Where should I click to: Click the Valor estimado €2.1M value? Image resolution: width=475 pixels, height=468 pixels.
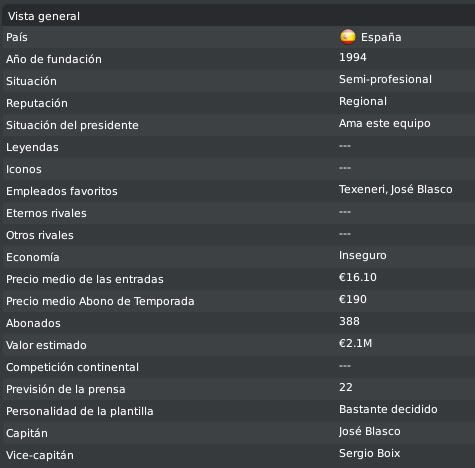point(355,343)
